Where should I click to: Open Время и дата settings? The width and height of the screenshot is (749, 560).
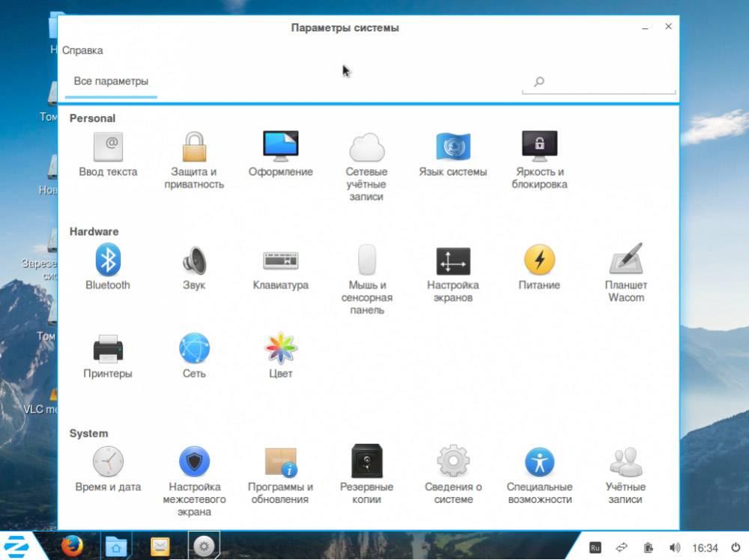coord(108,463)
